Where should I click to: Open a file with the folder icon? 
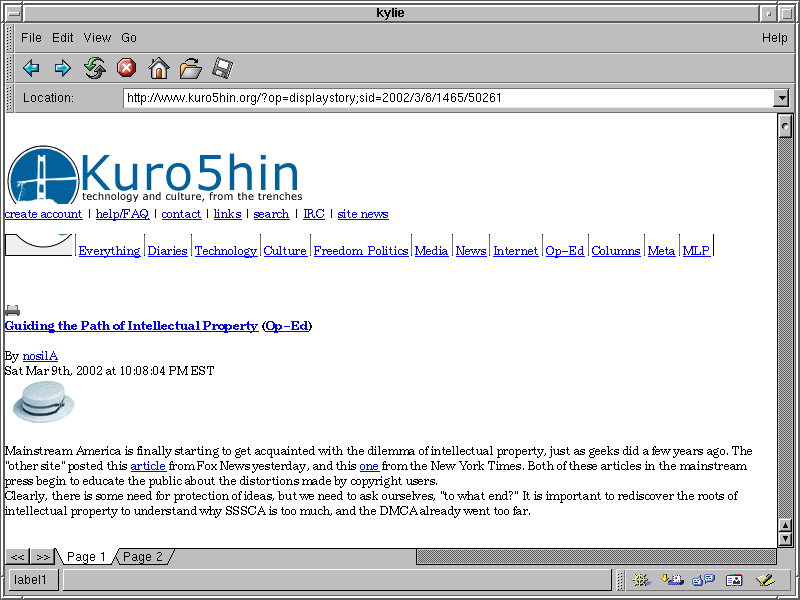190,68
